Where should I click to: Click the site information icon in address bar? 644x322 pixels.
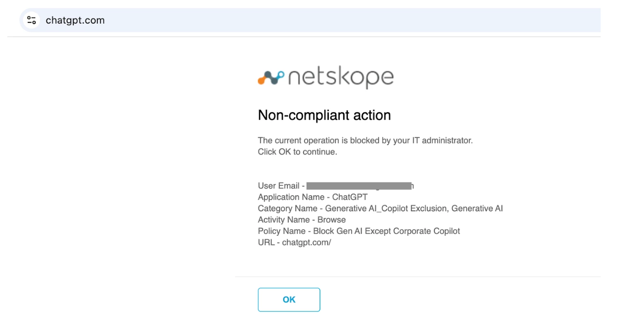(x=32, y=20)
